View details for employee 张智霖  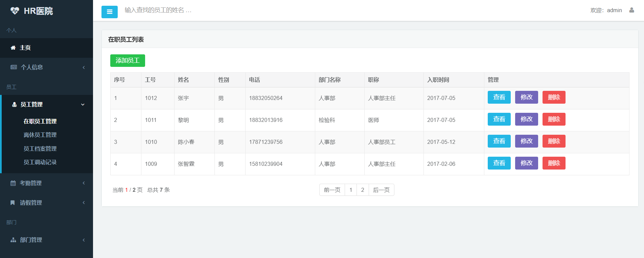pyautogui.click(x=499, y=163)
